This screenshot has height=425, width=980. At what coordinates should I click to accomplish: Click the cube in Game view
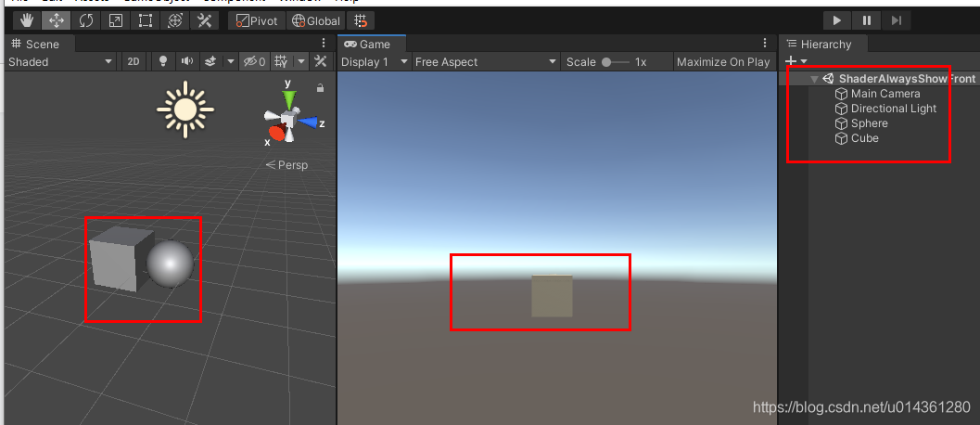pos(552,295)
